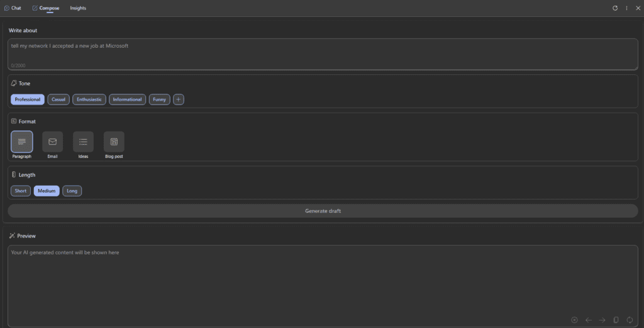Set length to Short
The image size is (644, 328).
(x=21, y=191)
